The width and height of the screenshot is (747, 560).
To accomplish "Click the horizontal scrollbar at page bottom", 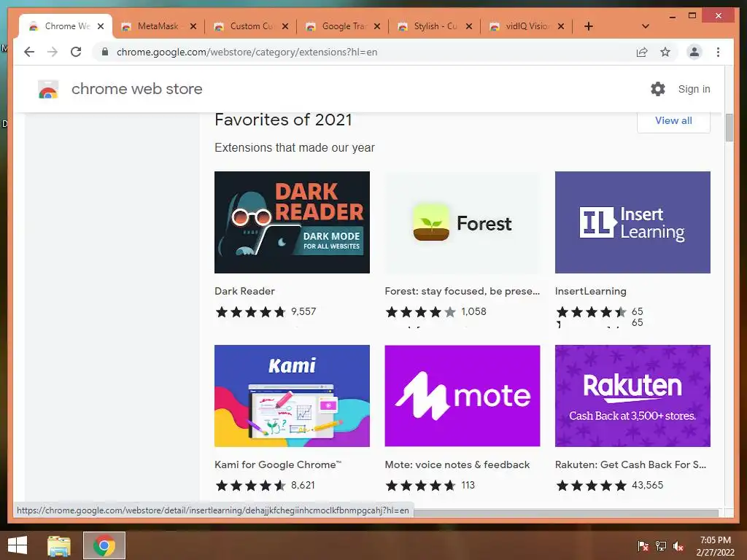I will pos(566,513).
